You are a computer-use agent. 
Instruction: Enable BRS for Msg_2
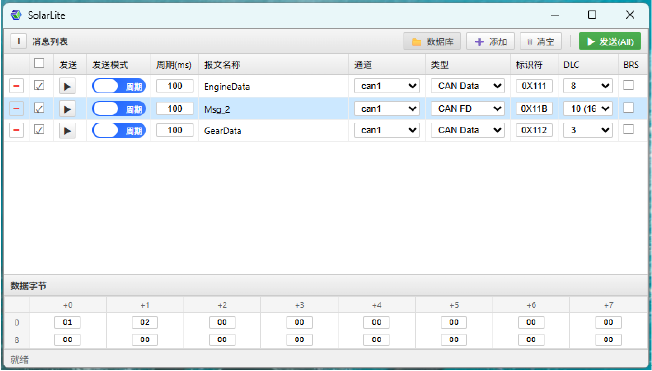(x=628, y=107)
